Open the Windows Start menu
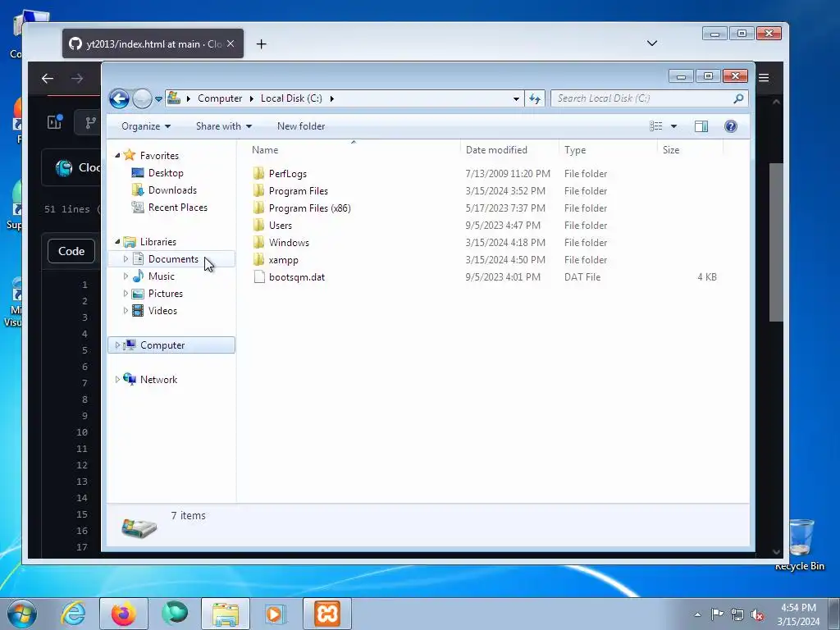This screenshot has width=840, height=630. coord(22,614)
